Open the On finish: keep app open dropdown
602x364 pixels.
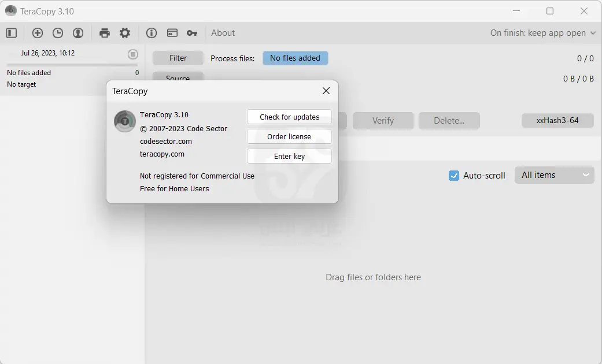[542, 33]
